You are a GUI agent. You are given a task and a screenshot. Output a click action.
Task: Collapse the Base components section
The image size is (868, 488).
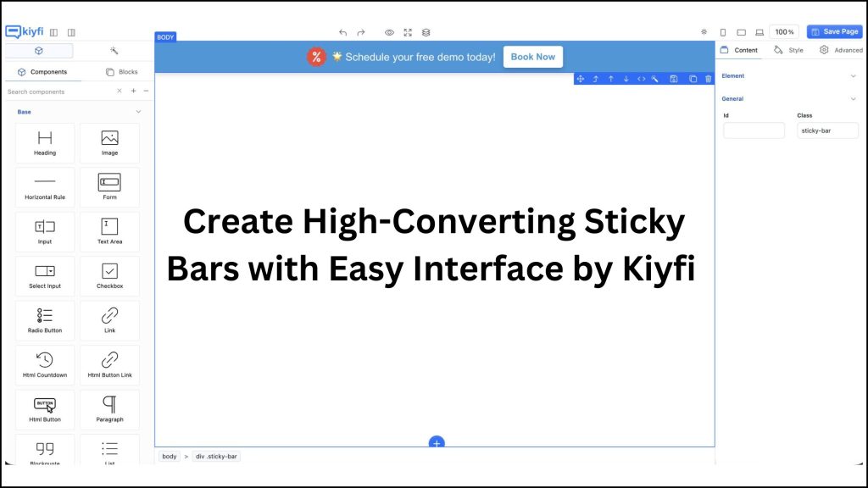click(138, 112)
